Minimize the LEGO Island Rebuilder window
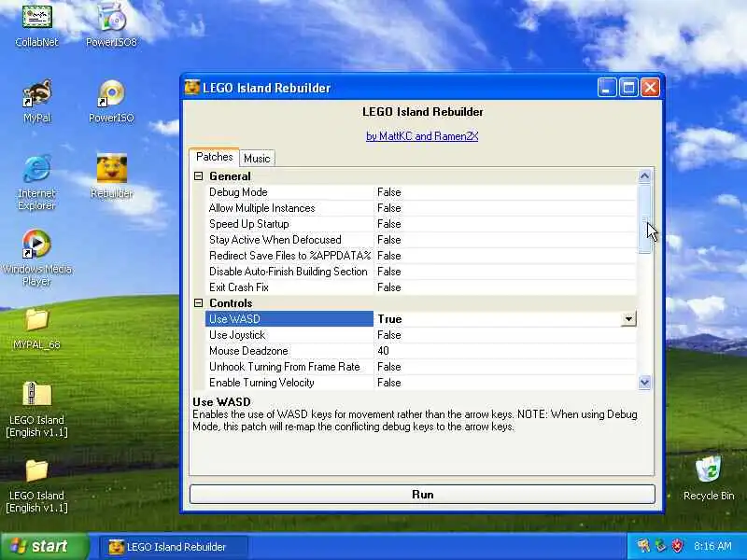The height and width of the screenshot is (560, 747). [606, 88]
